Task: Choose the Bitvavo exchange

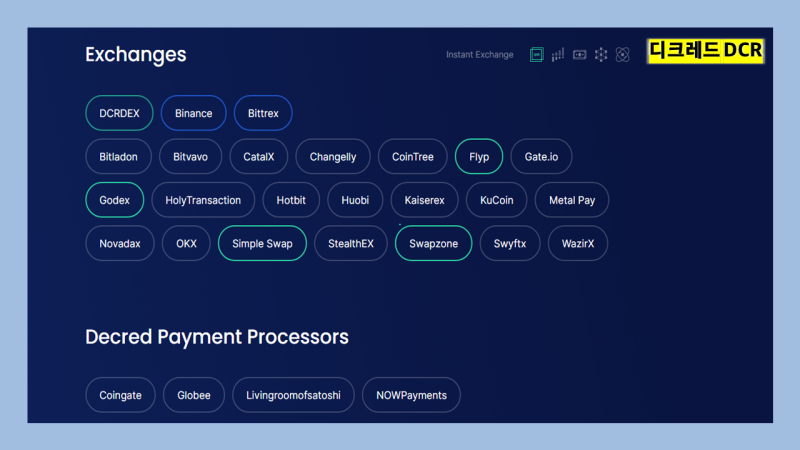Action: [190, 157]
